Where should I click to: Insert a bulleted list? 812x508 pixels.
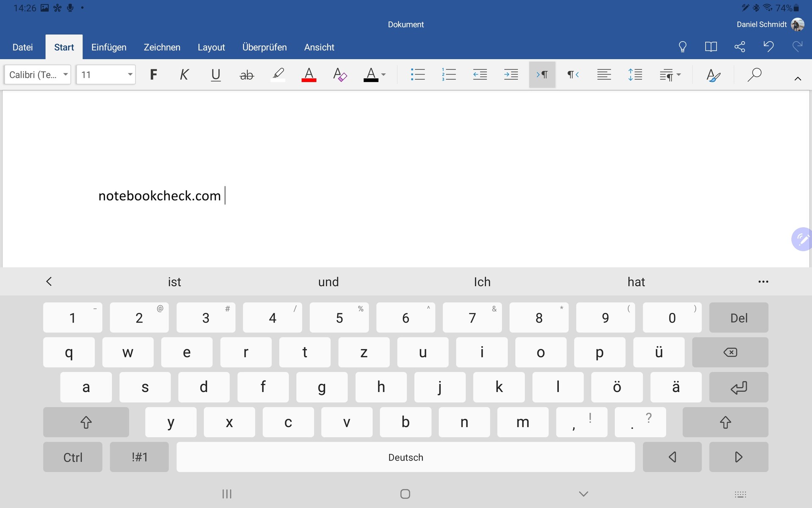click(x=417, y=75)
